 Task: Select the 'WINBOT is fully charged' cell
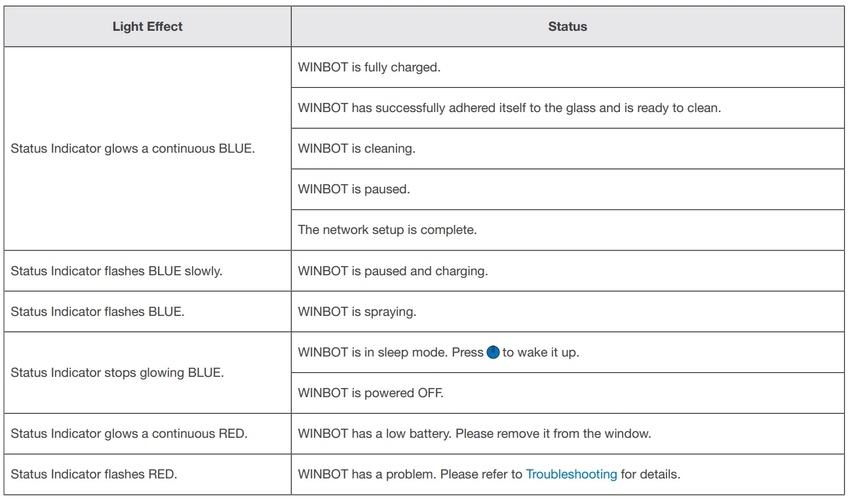pos(369,68)
